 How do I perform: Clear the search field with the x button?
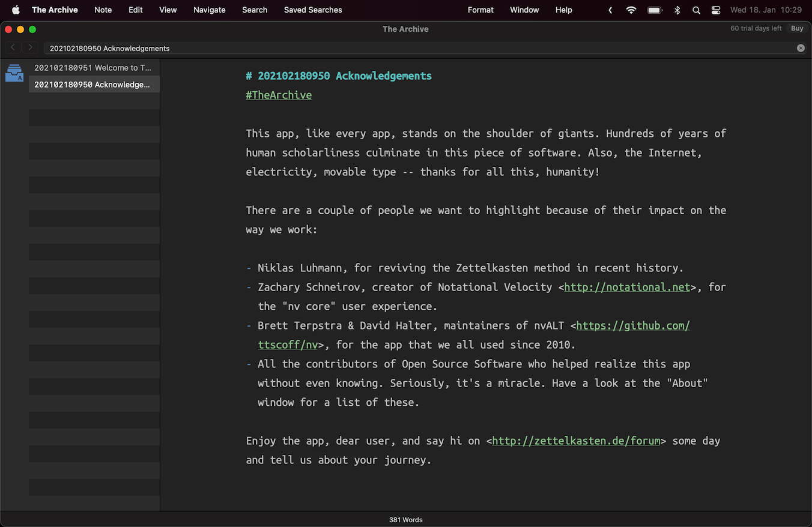click(801, 48)
